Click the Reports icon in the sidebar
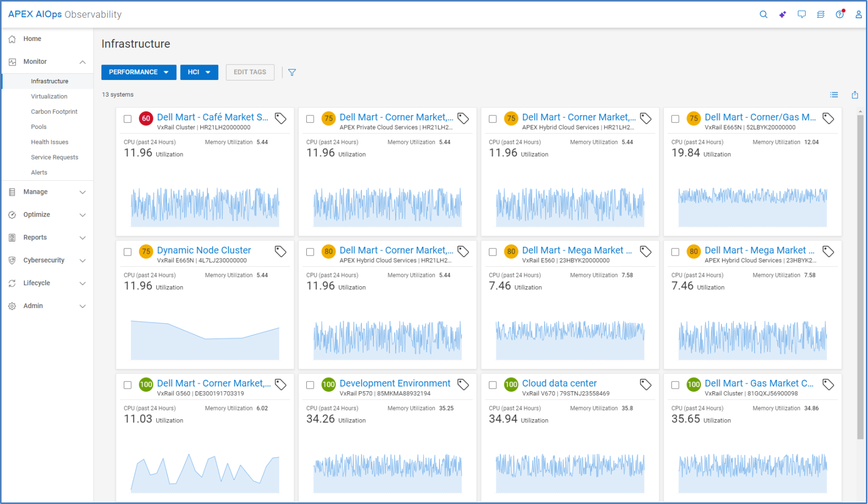Screen dimensions: 868x504 click(x=12, y=237)
